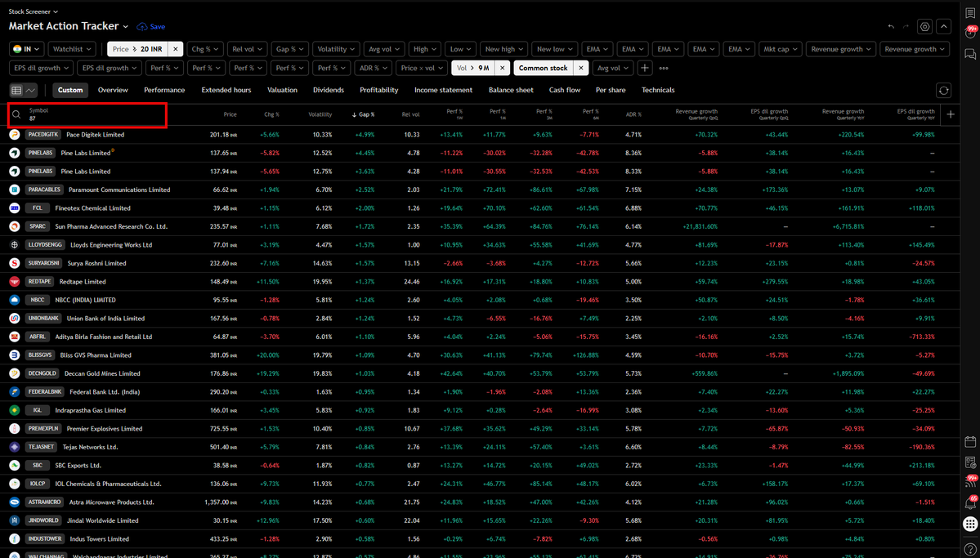Image resolution: width=980 pixels, height=558 pixels.
Task: Open the PARACABLES ticker symbol
Action: coord(45,190)
